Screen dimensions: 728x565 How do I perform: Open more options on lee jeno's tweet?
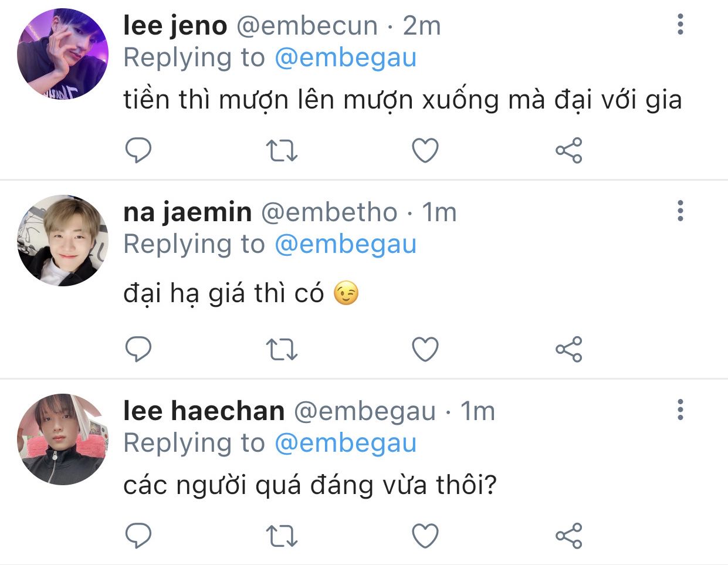pos(680,24)
